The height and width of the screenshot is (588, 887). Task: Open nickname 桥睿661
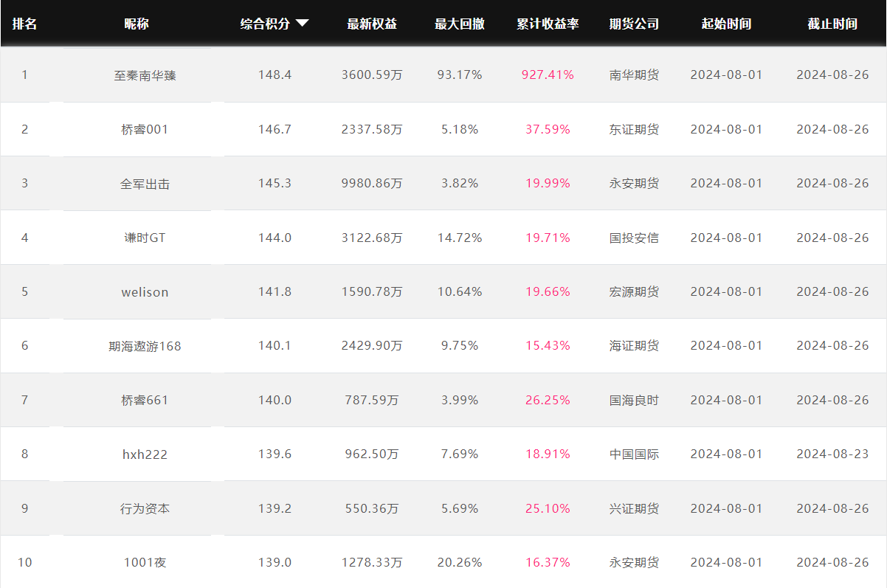click(145, 400)
